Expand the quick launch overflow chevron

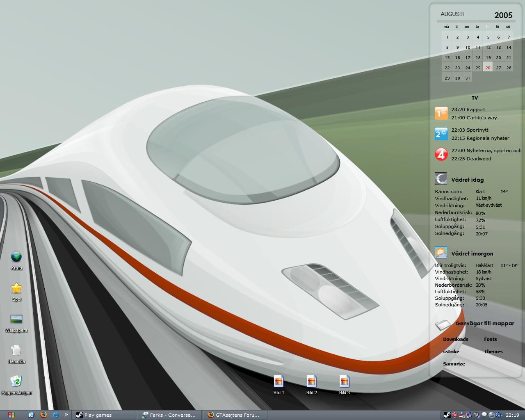[66, 415]
